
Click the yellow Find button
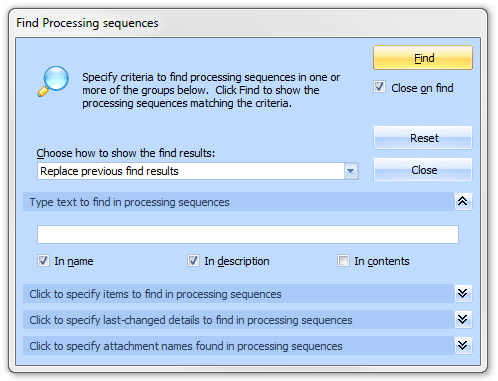coord(423,58)
